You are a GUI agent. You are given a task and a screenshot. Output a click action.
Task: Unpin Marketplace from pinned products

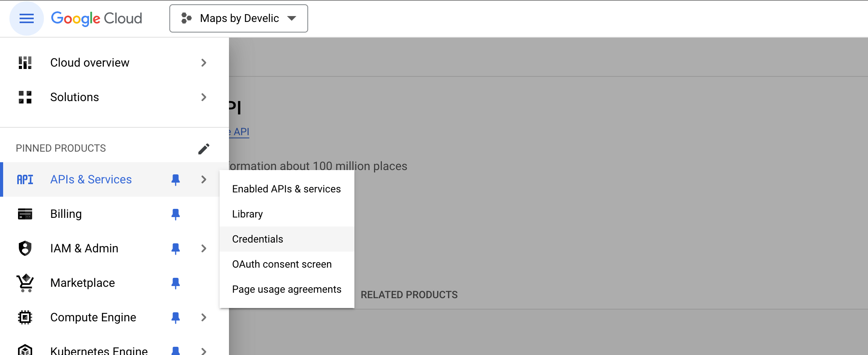pyautogui.click(x=175, y=283)
